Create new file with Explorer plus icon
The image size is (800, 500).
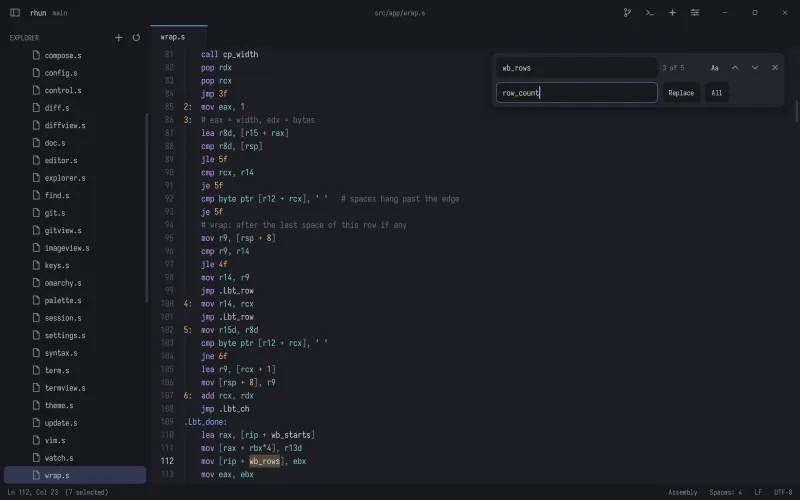click(x=118, y=37)
